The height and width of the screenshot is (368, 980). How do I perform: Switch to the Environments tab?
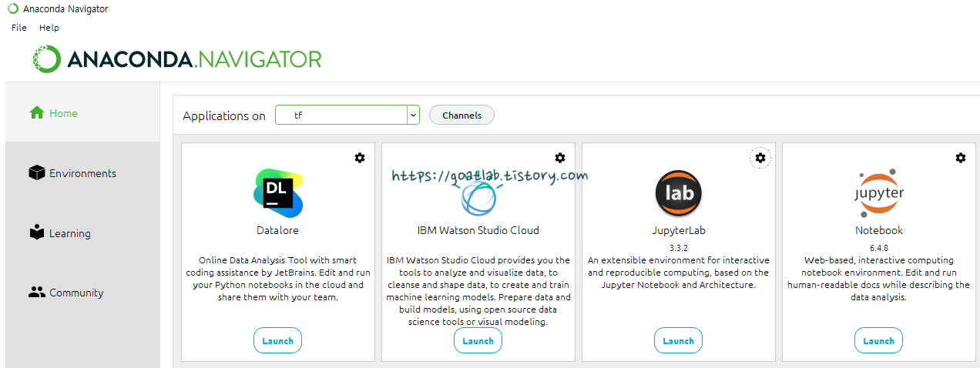coord(82,173)
